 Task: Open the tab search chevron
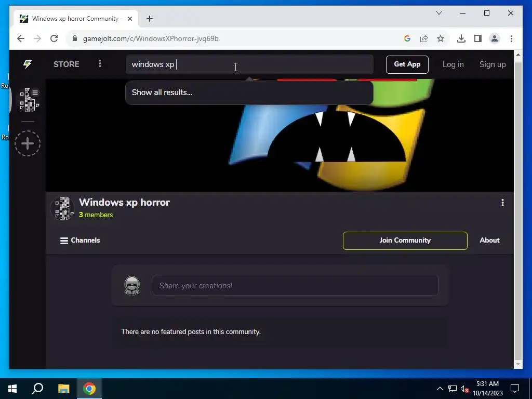tap(438, 13)
